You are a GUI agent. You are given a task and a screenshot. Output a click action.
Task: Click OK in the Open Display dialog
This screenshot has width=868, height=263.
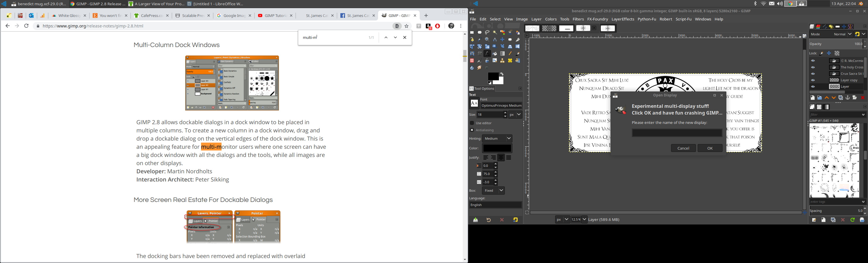click(x=710, y=148)
